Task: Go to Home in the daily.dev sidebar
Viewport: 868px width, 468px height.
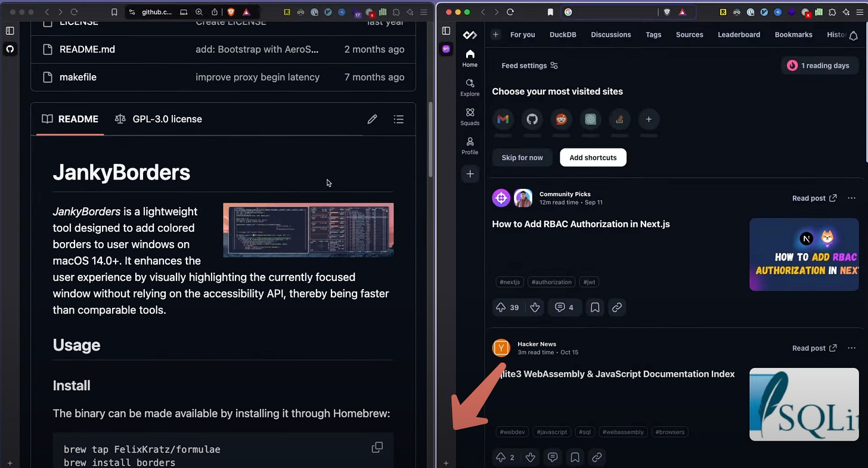Action: pyautogui.click(x=470, y=58)
